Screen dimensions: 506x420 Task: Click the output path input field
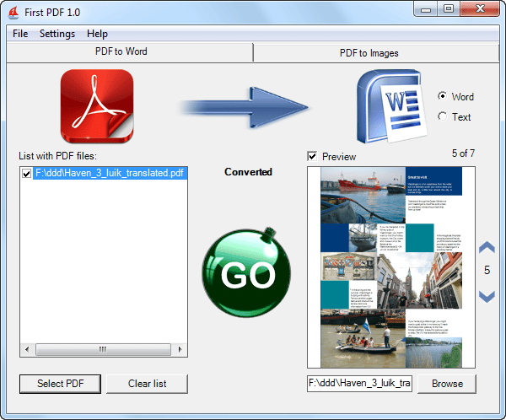(x=359, y=383)
